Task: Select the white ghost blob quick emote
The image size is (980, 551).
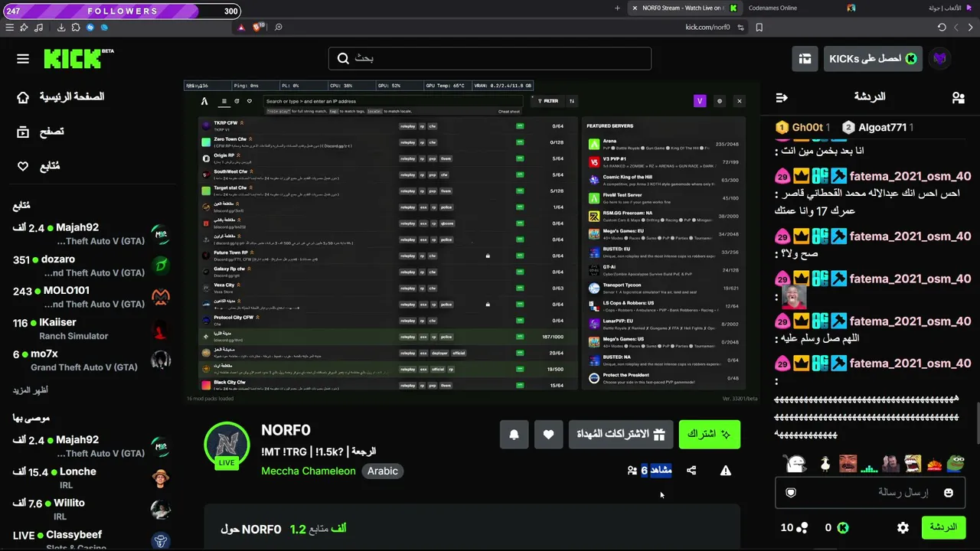Action: 796,464
